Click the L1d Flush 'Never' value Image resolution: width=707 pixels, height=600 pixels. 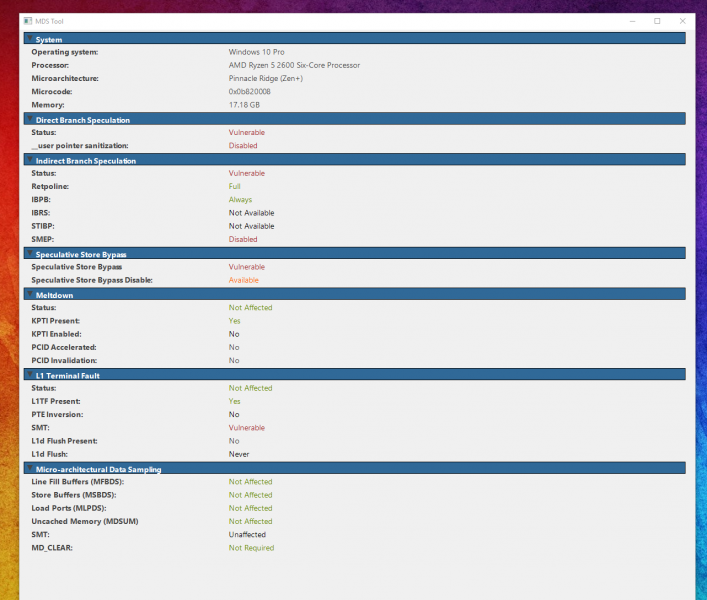238,454
